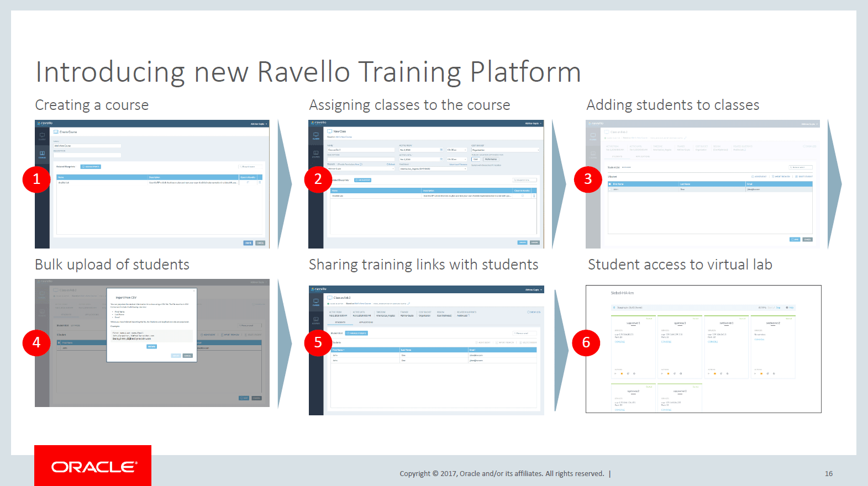Switch to Applications tab in Class on Feb 3
This screenshot has width=868, height=486.
pyautogui.click(x=366, y=322)
